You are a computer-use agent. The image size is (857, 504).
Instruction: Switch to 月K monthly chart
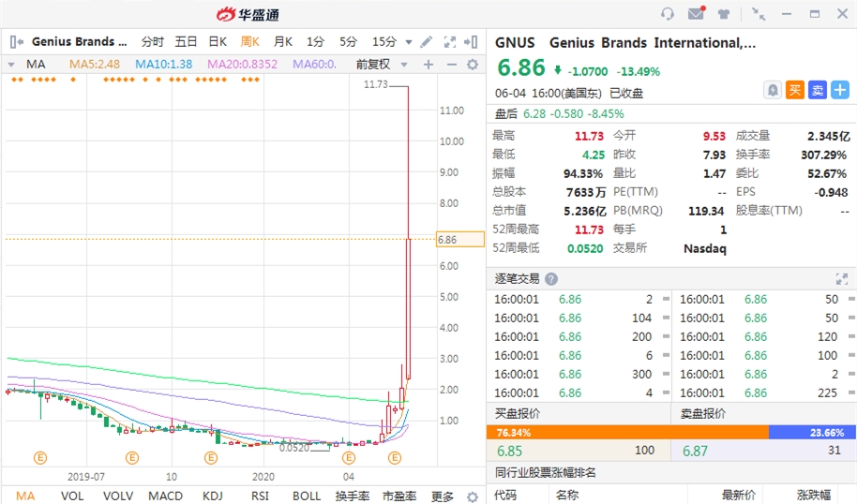tap(283, 41)
